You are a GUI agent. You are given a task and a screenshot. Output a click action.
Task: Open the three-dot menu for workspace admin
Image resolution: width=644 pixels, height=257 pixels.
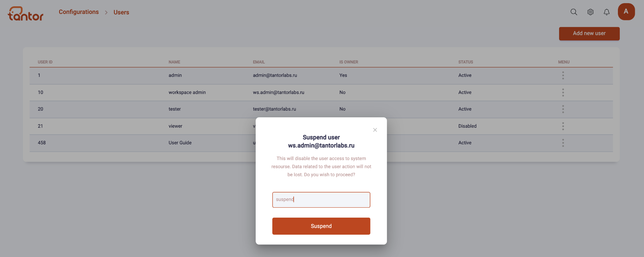click(563, 92)
